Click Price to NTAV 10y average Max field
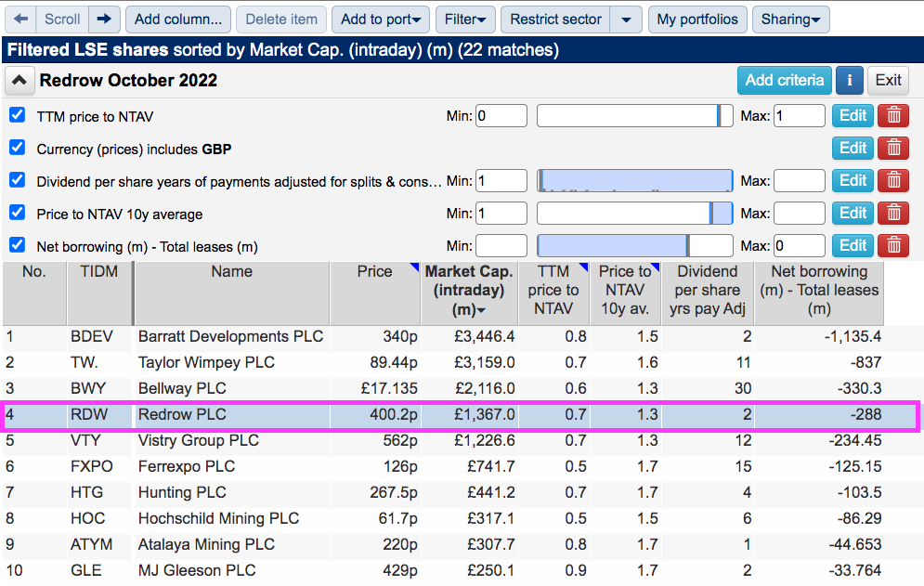924x586 pixels. [x=799, y=213]
